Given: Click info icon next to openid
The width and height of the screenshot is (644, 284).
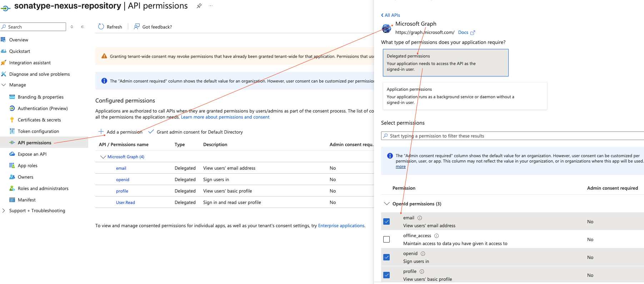Looking at the screenshot, I should point(423,254).
